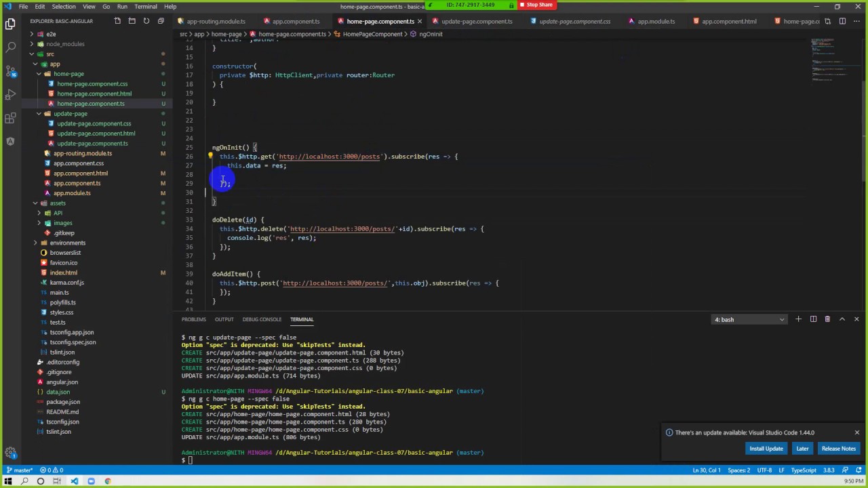Image resolution: width=868 pixels, height=488 pixels.
Task: Open editor More Actions menu
Action: click(856, 21)
